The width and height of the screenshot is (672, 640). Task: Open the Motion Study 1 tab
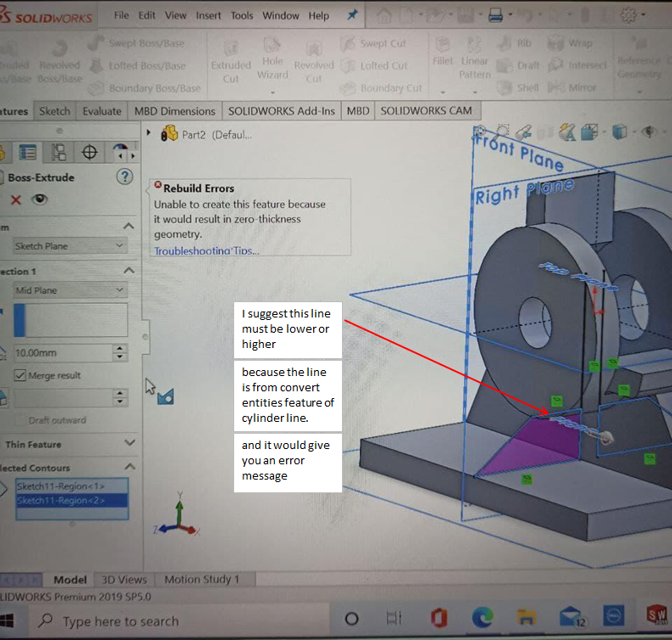[201, 580]
